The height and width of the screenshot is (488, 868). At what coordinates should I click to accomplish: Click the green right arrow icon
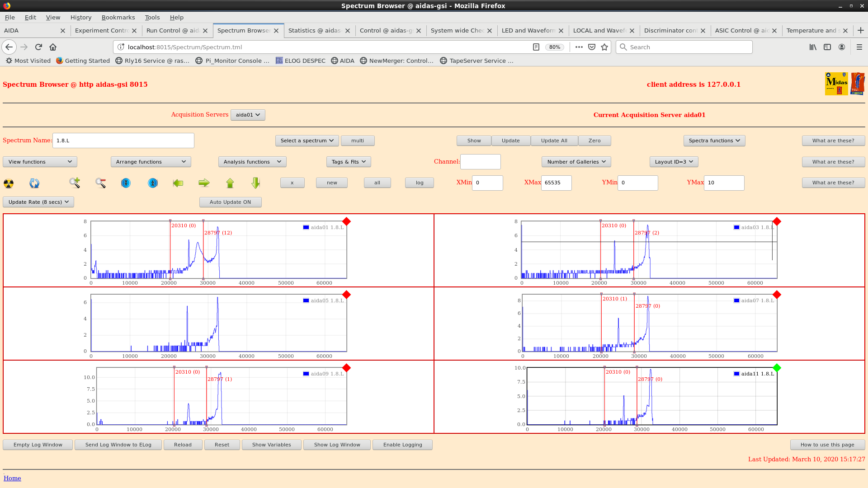click(x=204, y=183)
